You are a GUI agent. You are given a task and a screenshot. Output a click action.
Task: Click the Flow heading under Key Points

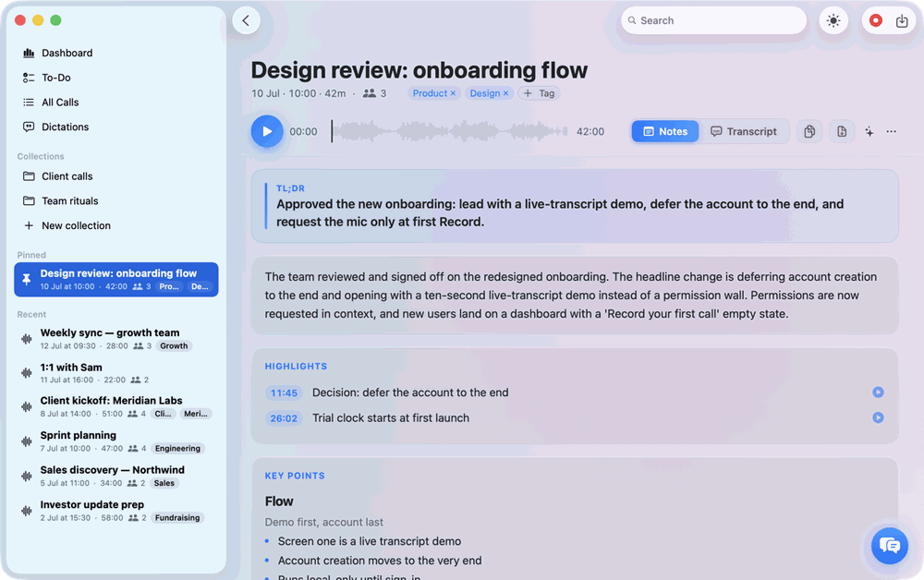pos(279,501)
